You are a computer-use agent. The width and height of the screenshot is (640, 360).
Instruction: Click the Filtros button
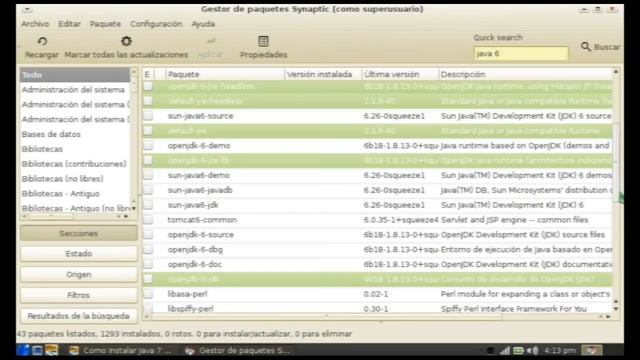[x=79, y=295]
